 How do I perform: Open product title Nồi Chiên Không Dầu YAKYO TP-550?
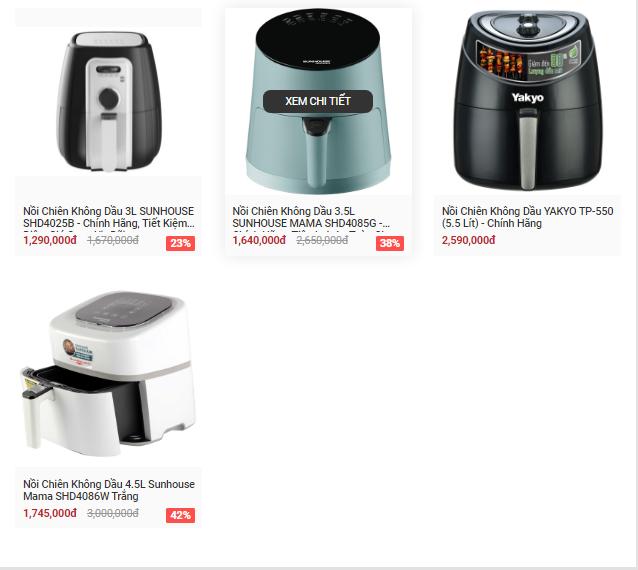click(528, 217)
